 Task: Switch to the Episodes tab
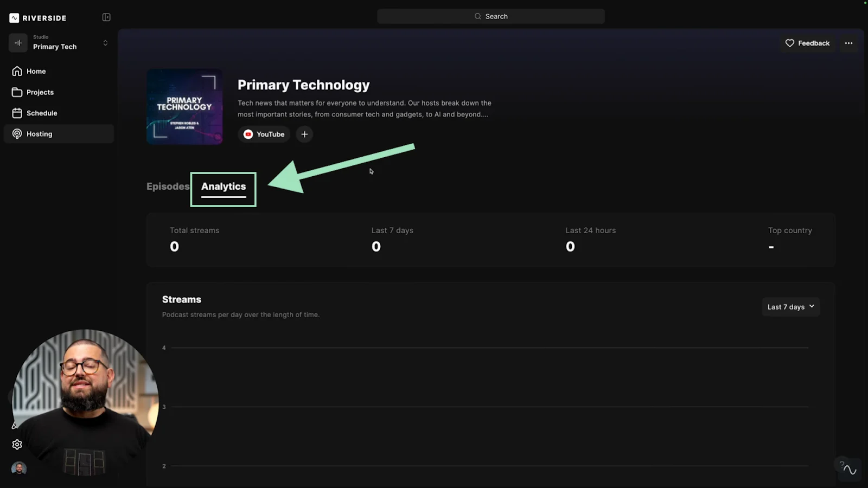(x=168, y=186)
